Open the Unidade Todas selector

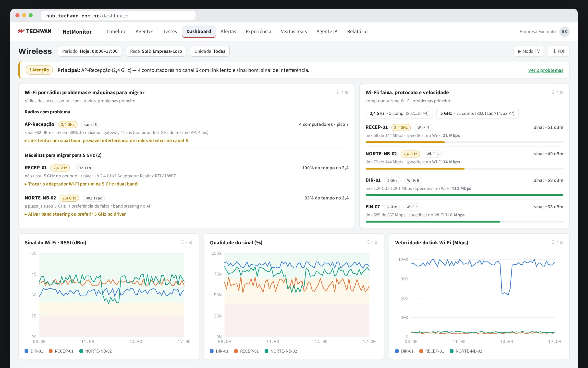[210, 51]
